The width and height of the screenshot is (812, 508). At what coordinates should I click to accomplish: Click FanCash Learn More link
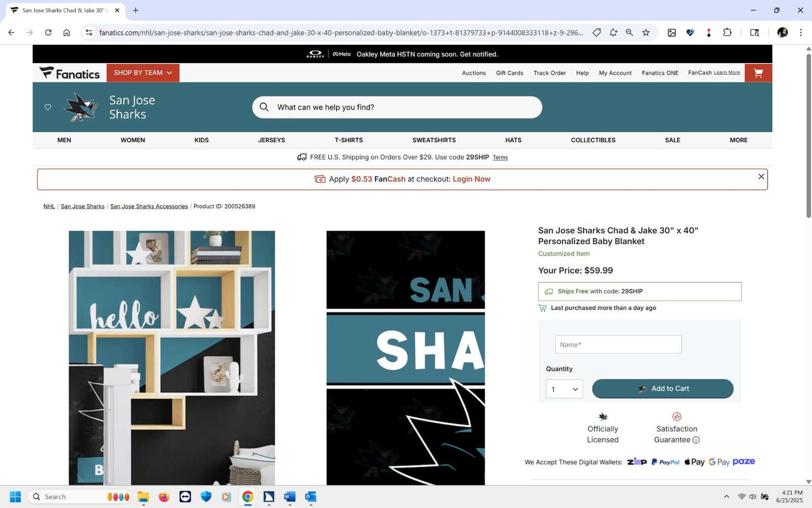727,73
